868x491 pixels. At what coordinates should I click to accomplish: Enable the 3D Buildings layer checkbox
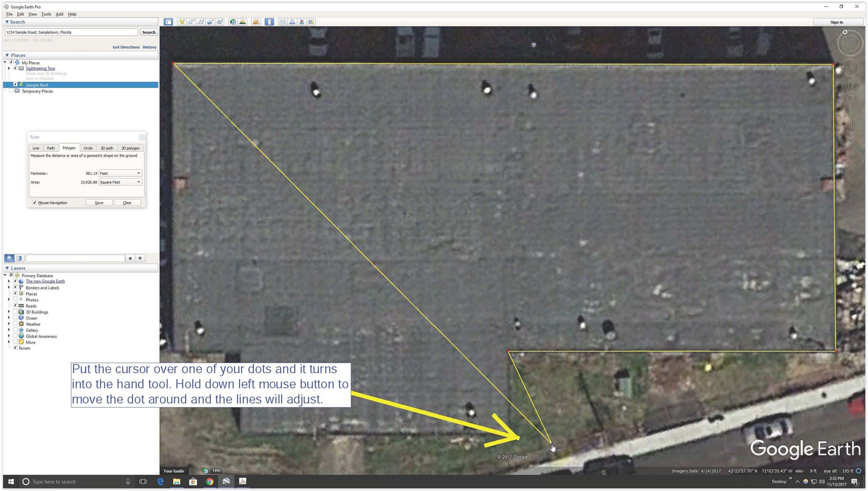15,311
